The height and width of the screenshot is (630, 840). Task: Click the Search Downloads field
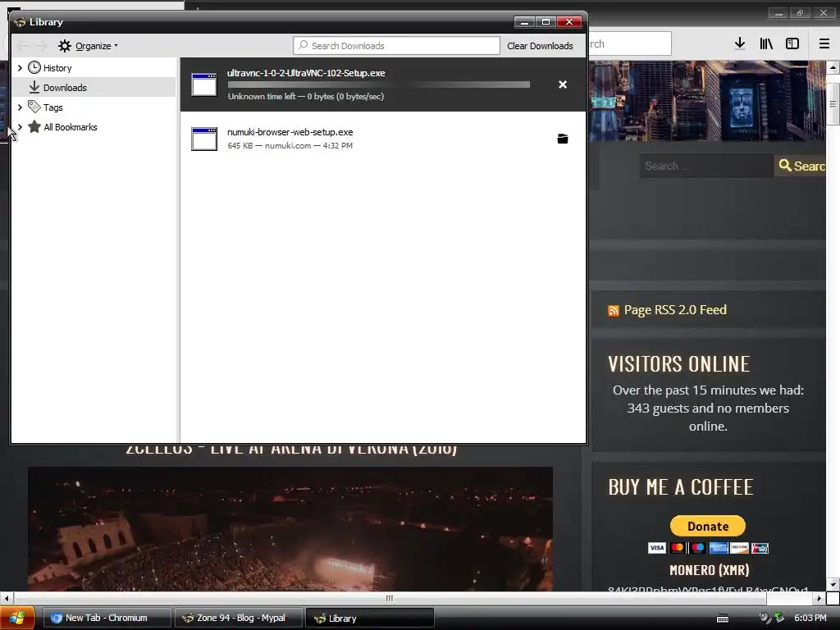tap(396, 46)
